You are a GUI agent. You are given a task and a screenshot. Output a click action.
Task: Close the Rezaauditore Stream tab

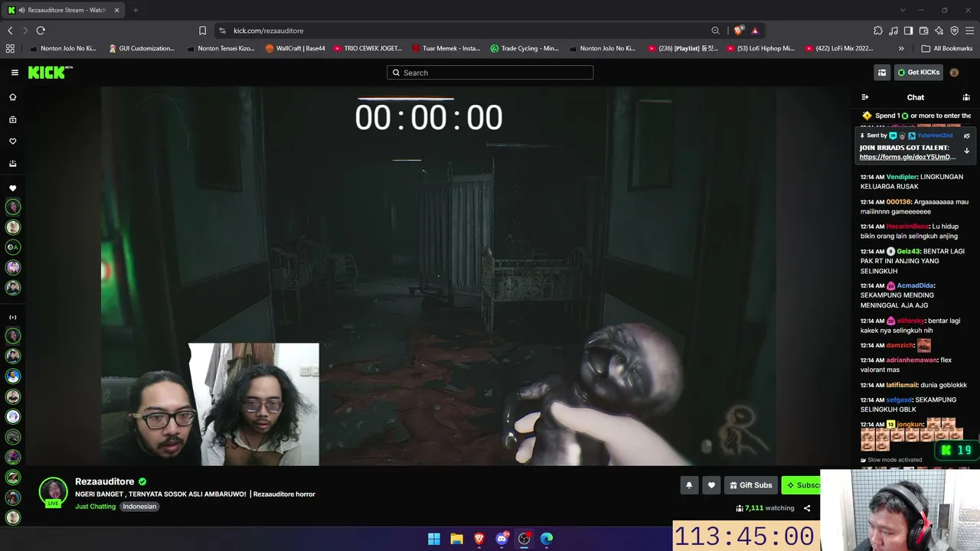pyautogui.click(x=116, y=10)
